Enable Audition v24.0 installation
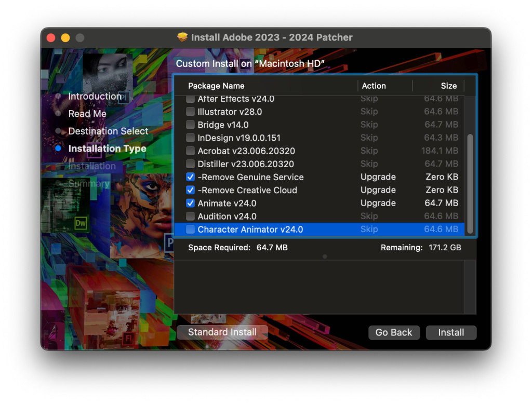The image size is (532, 404). 190,216
